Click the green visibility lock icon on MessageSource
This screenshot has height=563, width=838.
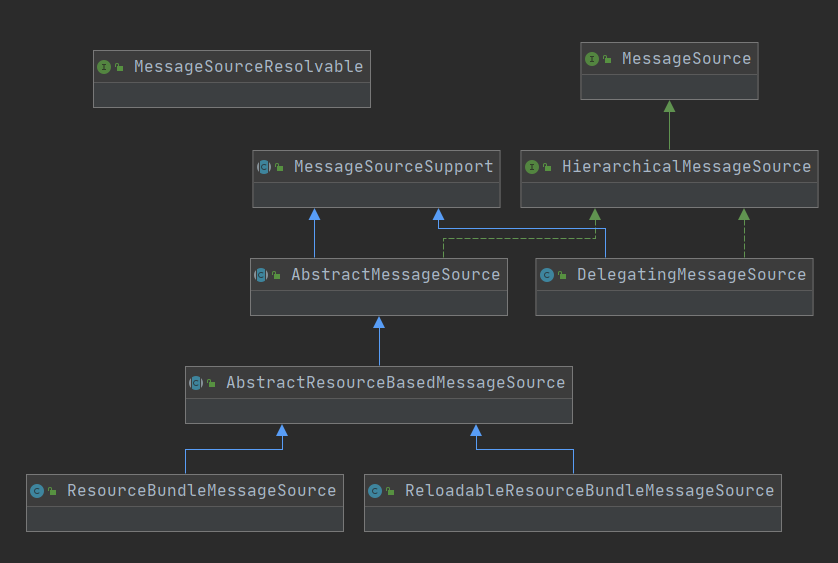pyautogui.click(x=607, y=59)
